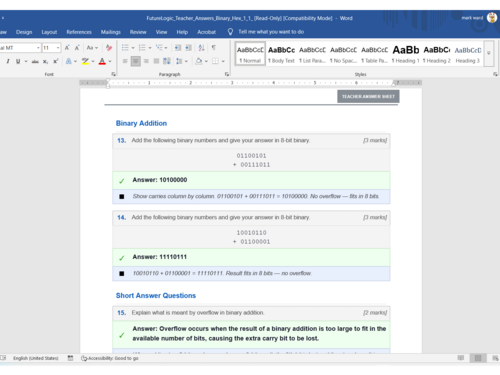Switch to Read Mode view
This screenshot has height=375, width=500.
(x=461, y=358)
